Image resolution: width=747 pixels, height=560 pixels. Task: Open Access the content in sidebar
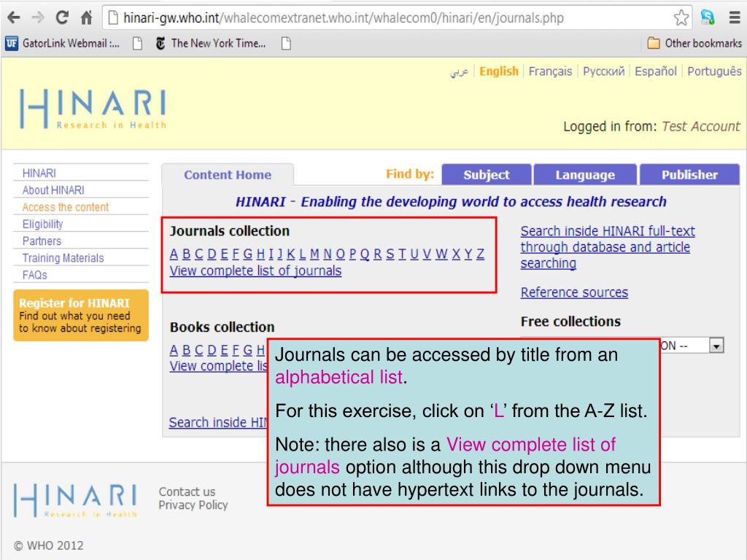(x=66, y=207)
